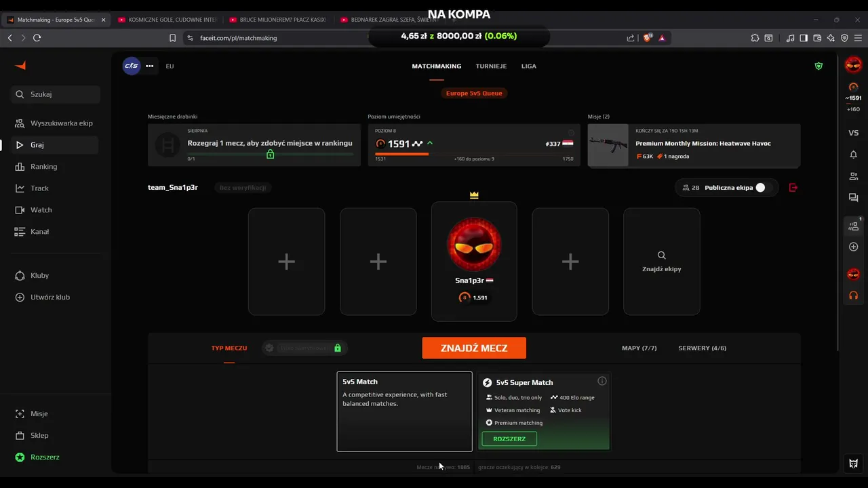The width and height of the screenshot is (868, 488).
Task: Open the SERWERY (4/6) tab
Action: click(703, 348)
